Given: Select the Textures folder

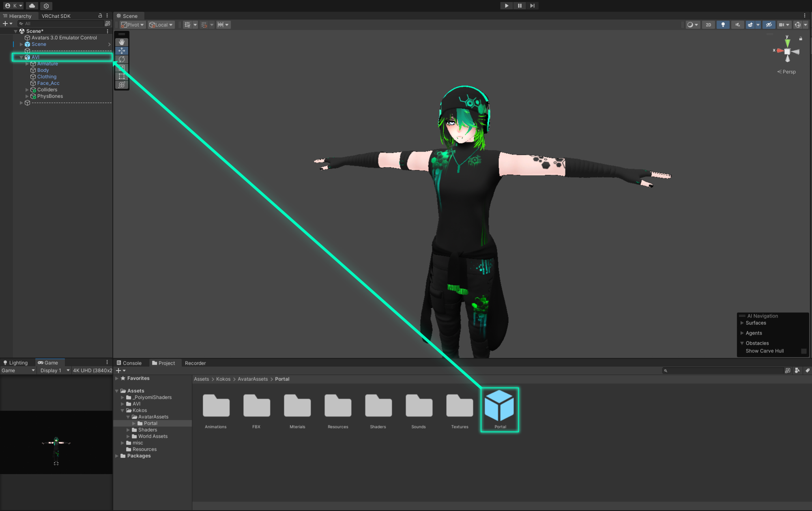Looking at the screenshot, I should pos(460,410).
